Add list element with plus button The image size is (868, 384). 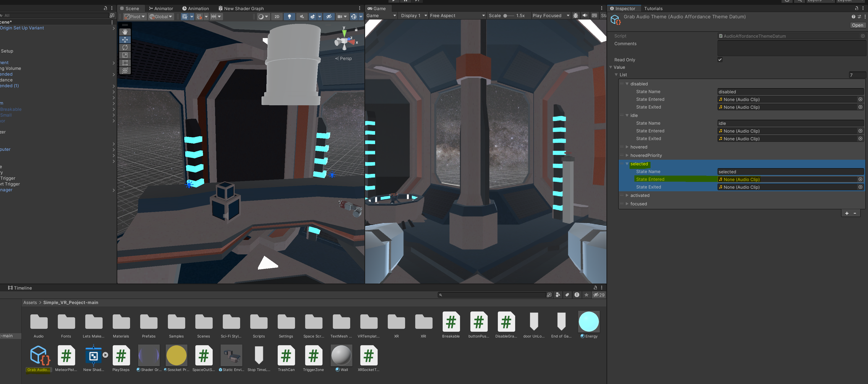coord(846,213)
